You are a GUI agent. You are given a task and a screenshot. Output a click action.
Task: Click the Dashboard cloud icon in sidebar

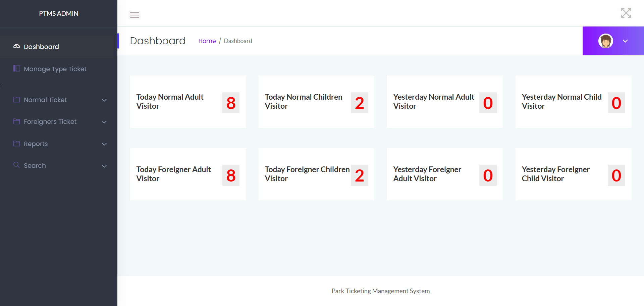pyautogui.click(x=16, y=46)
